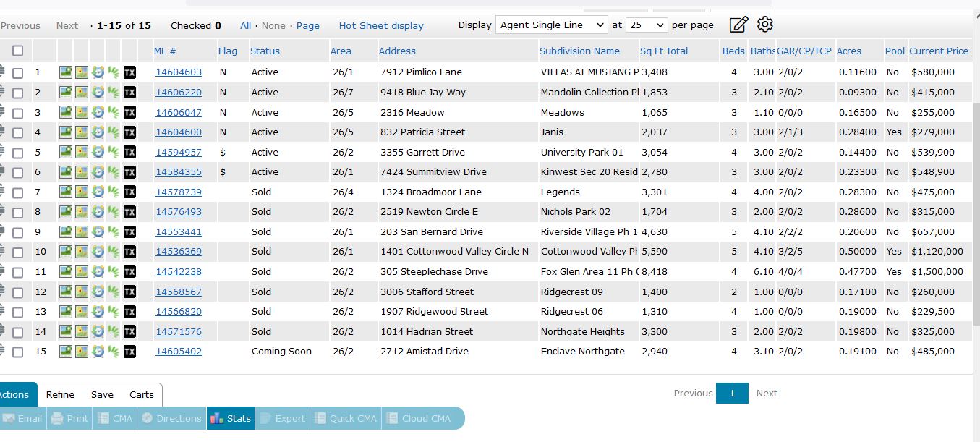Viewport: 980px width, 442px height.
Task: Sort by the Status column header
Action: point(265,51)
